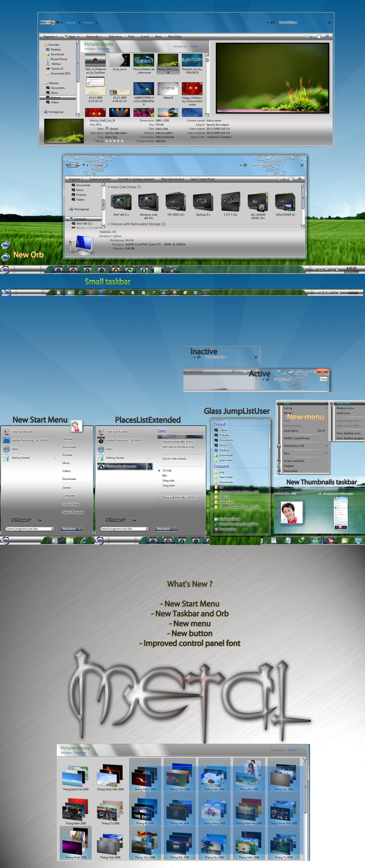Open Sort by submenu in context menu
The image size is (365, 868).
(x=302, y=408)
